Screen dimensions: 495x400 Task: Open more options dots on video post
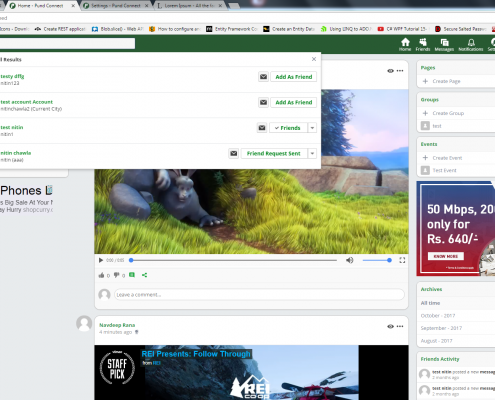pos(400,71)
